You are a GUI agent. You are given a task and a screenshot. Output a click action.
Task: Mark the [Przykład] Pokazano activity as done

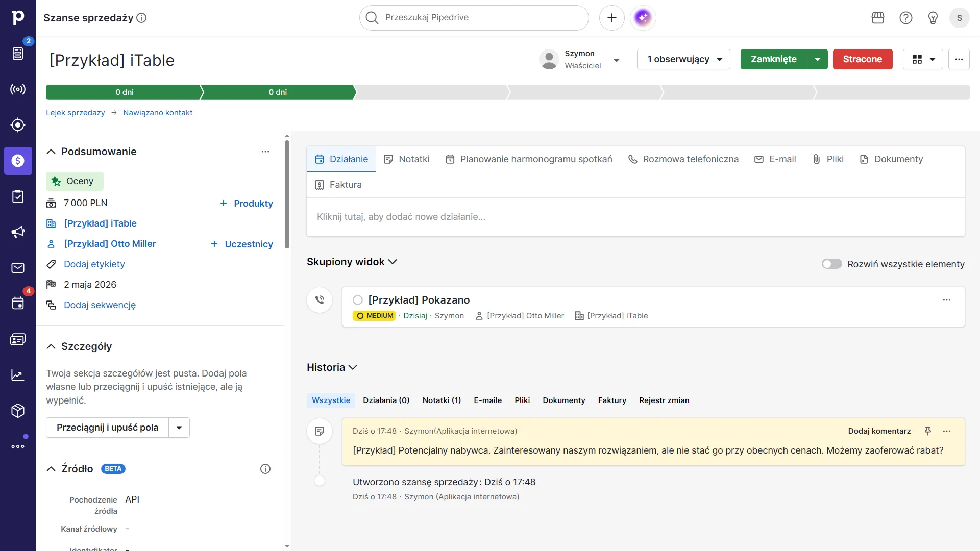click(357, 300)
